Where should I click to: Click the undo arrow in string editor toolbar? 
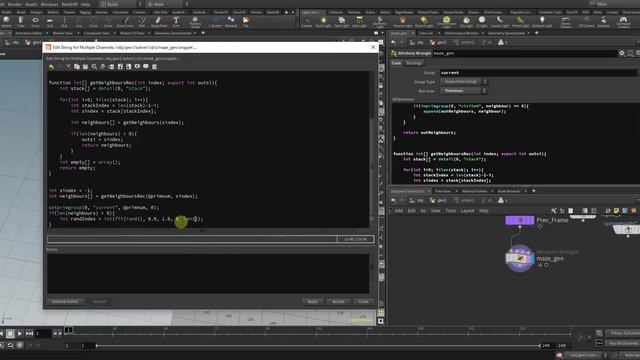51,67
